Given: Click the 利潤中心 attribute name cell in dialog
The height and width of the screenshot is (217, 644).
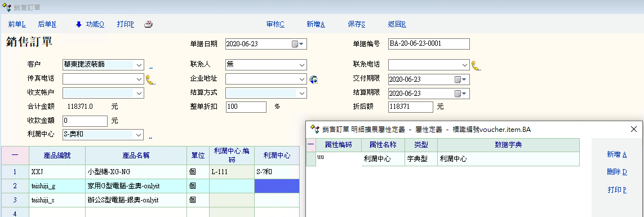Looking at the screenshot, I should click(x=383, y=159).
